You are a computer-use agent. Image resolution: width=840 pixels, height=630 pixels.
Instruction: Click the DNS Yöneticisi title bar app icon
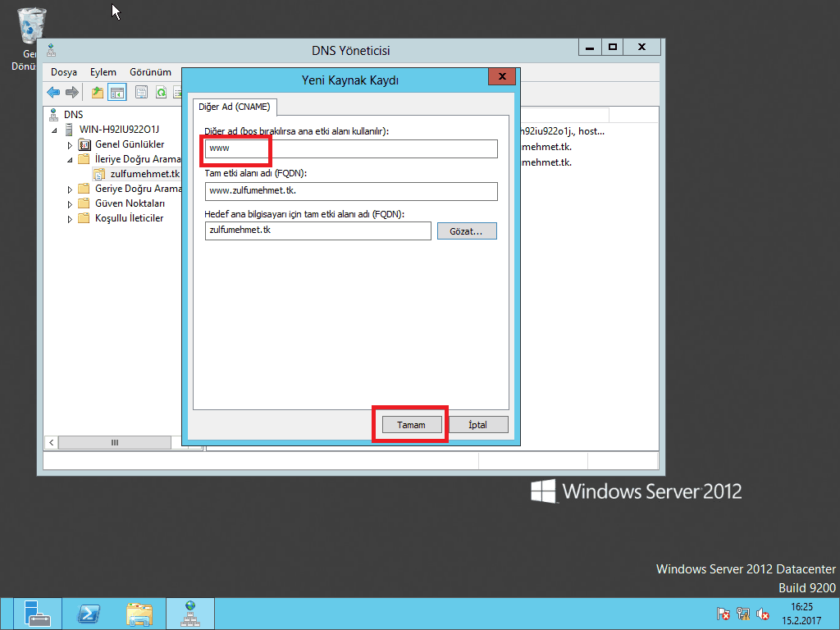tap(52, 50)
